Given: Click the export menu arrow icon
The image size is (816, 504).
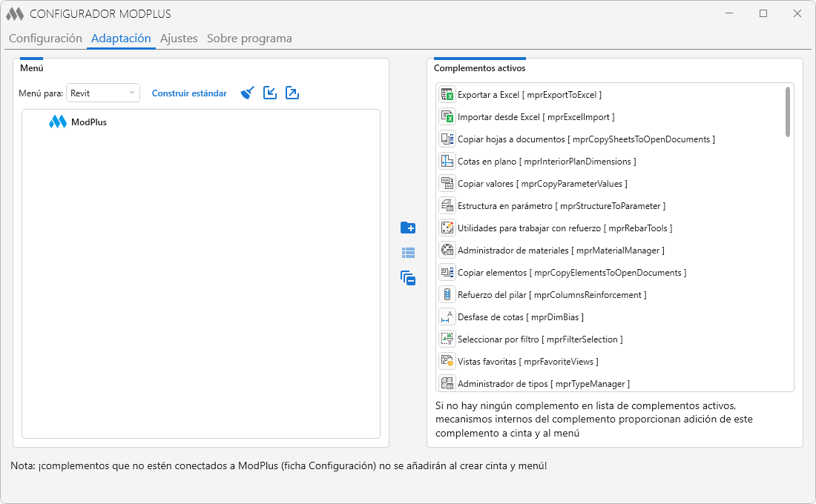Looking at the screenshot, I should click(x=292, y=93).
